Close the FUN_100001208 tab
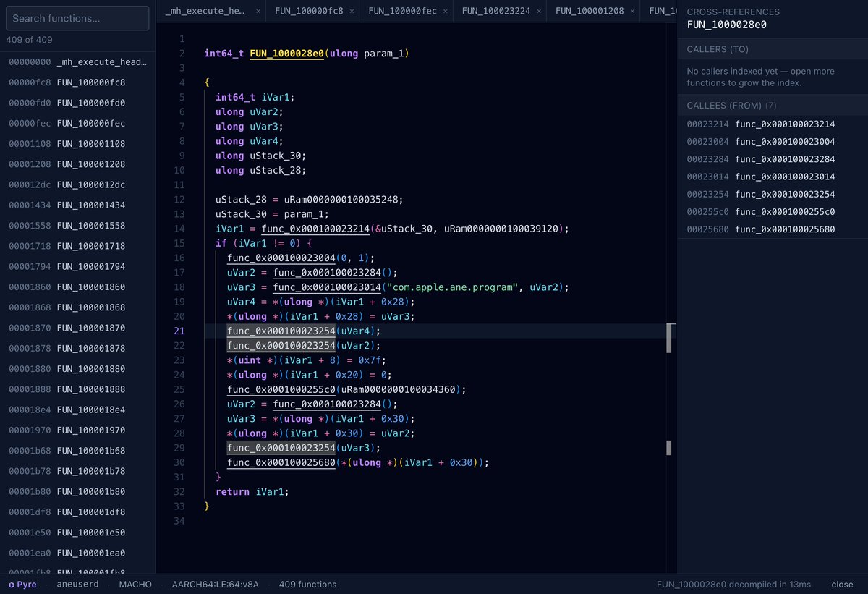Screen dimensions: 868x594 632,12
